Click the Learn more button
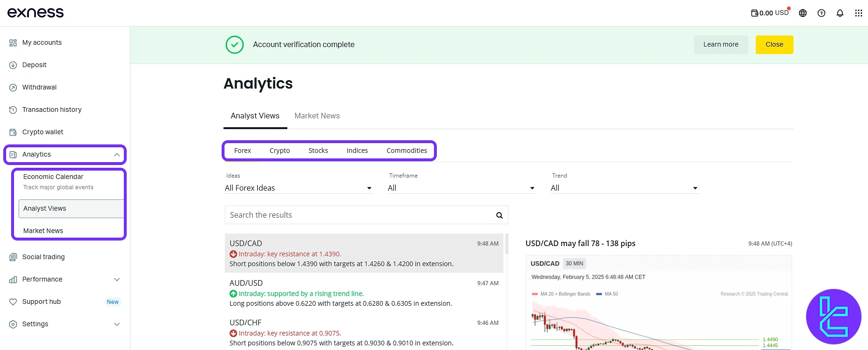This screenshot has width=868, height=350. [721, 45]
